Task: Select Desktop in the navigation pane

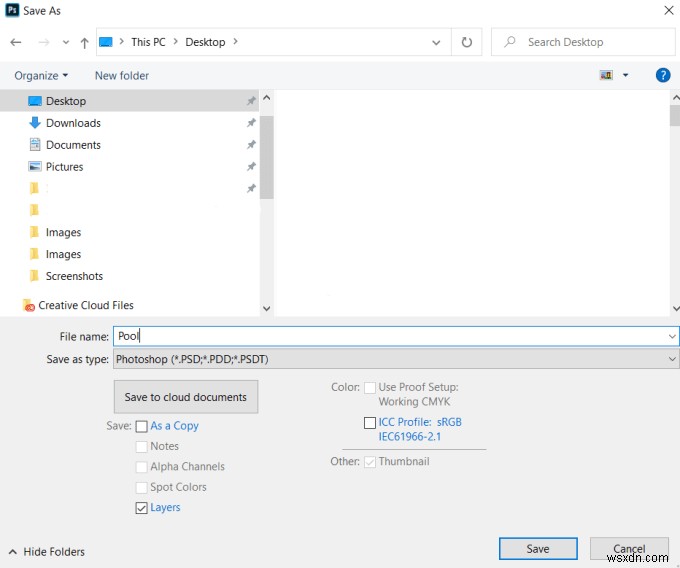Action: (x=130, y=101)
